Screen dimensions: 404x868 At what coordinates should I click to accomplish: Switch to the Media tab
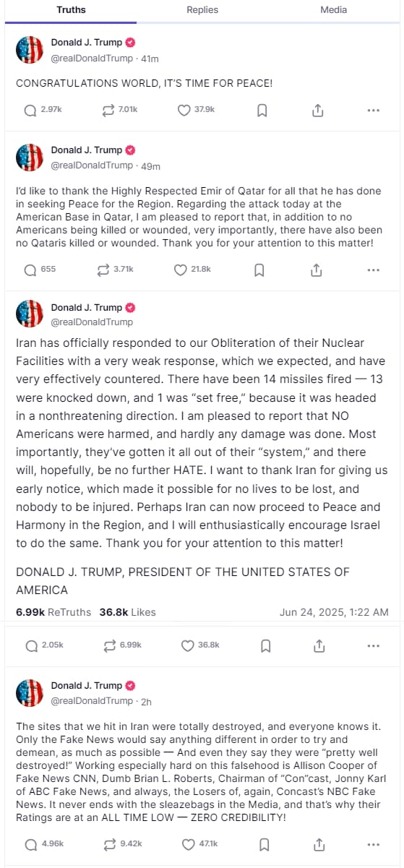[334, 10]
